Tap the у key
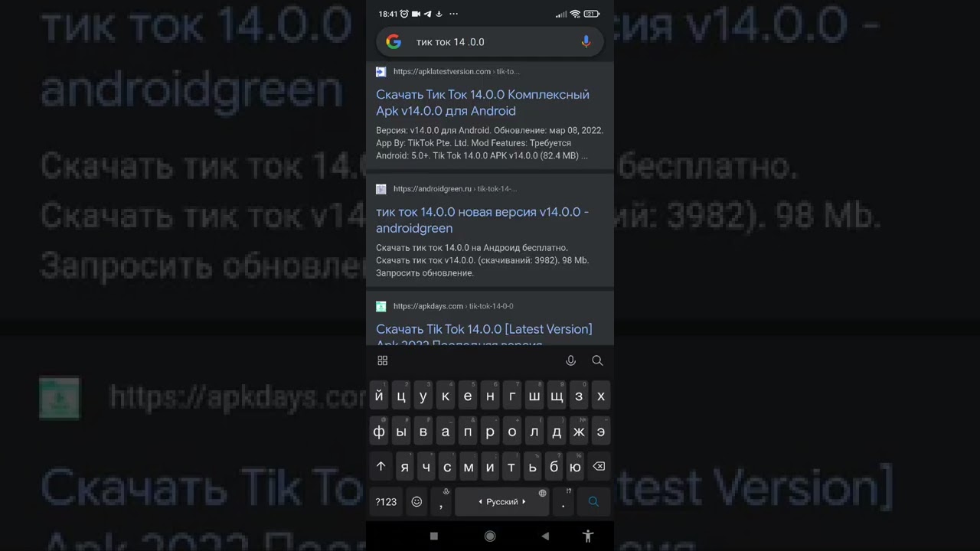 pos(423,396)
